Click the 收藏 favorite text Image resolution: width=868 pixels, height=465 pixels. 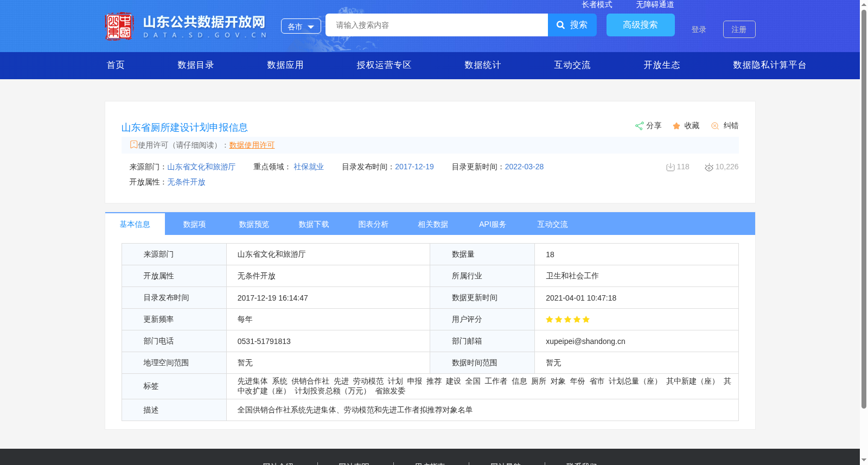692,125
